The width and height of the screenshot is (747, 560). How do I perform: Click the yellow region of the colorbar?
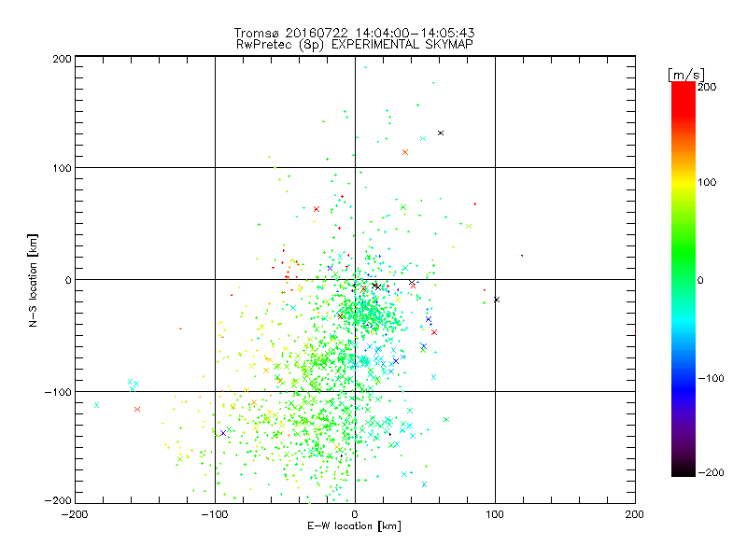click(684, 183)
